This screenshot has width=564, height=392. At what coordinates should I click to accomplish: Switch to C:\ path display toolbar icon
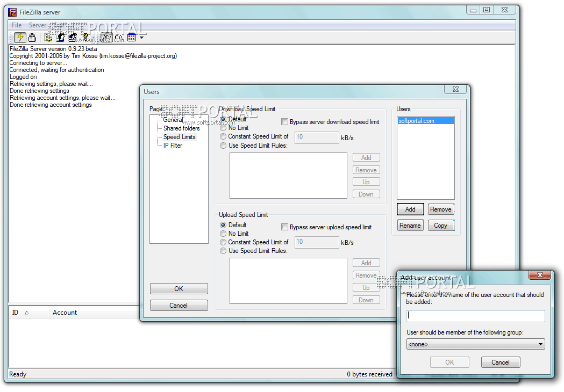(119, 37)
